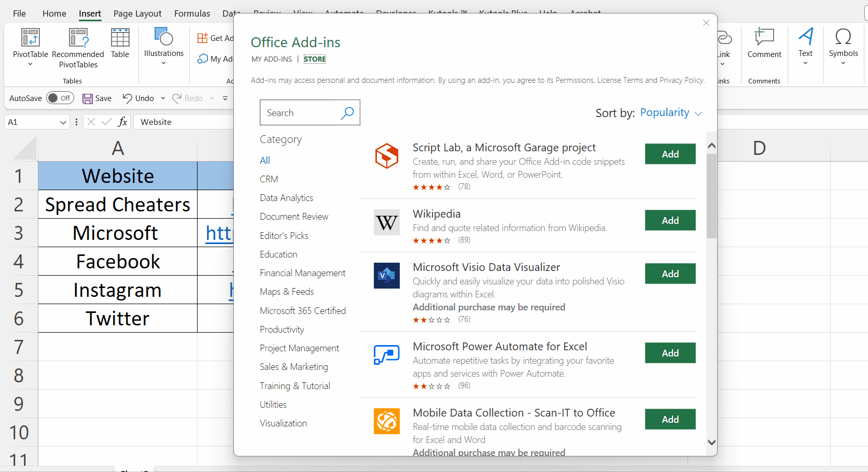
Task: Click the Redo icon
Action: coord(177,98)
